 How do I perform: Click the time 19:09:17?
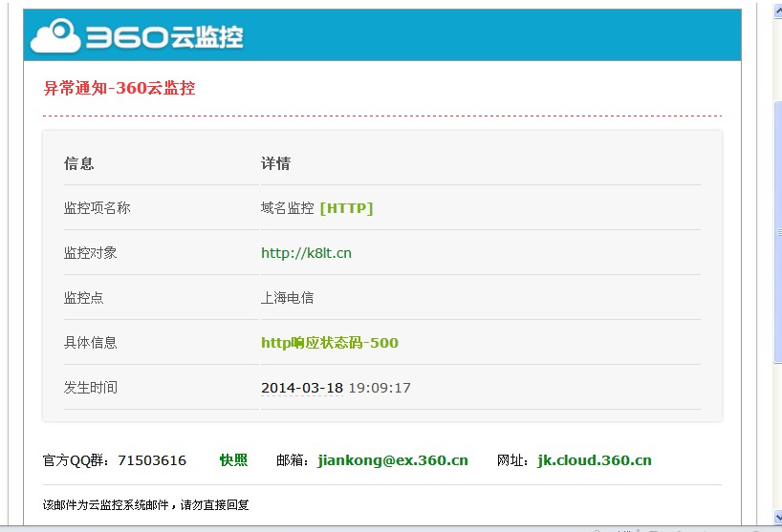pos(380,388)
